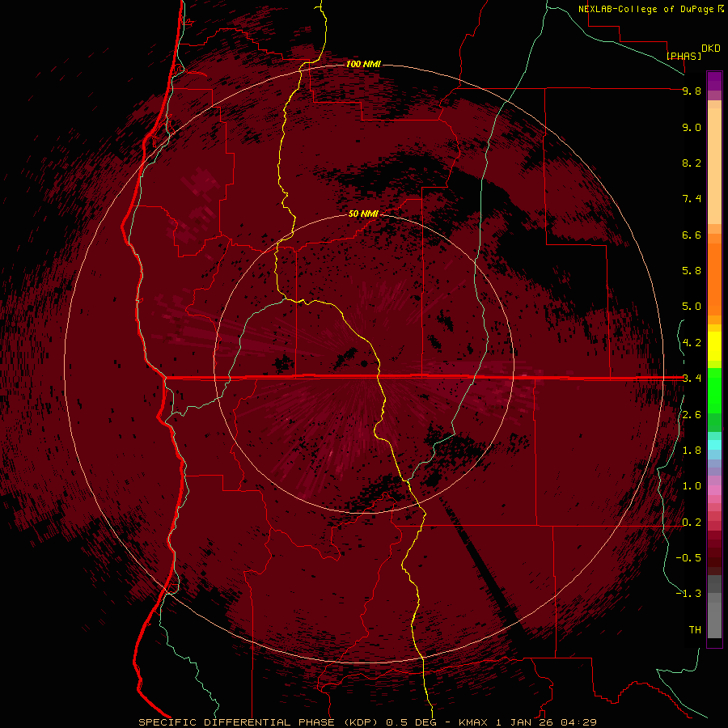Click the 7.4 scale value
728x728 pixels.
(692, 199)
